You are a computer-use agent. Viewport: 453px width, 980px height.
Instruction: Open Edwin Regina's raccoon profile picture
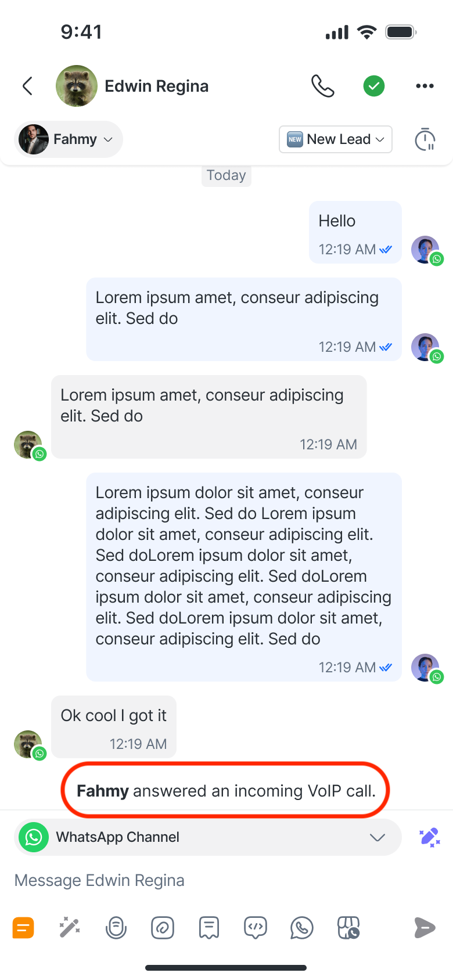(77, 86)
